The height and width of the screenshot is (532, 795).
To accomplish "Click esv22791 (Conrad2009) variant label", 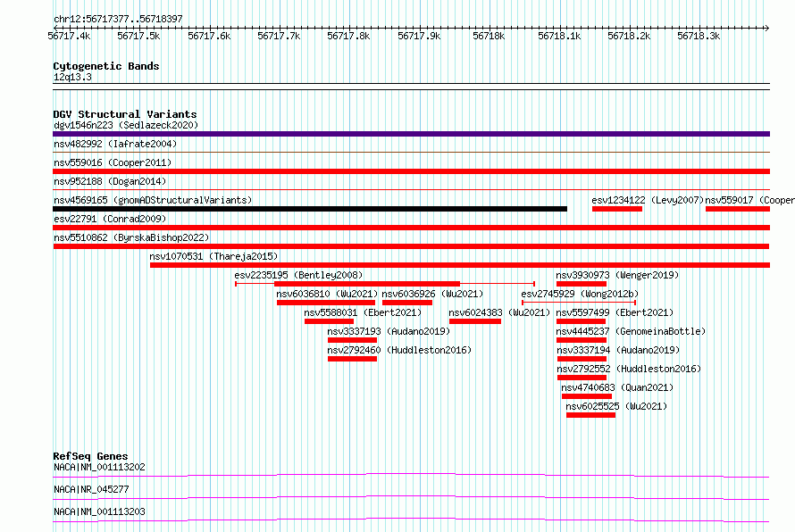I will [110, 219].
